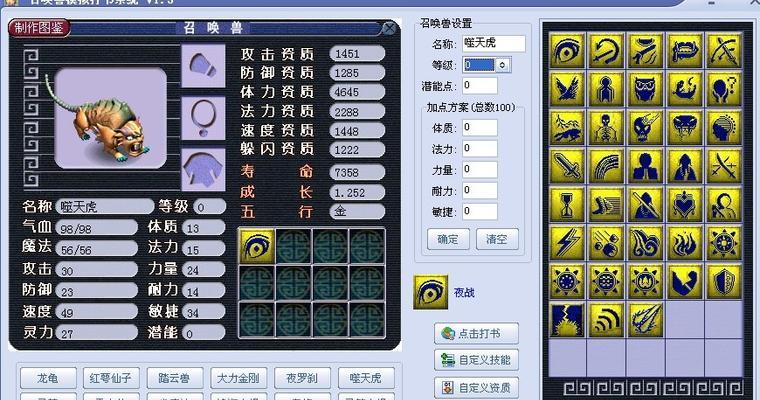The width and height of the screenshot is (760, 400).
Task: Select the snake fangs poison skill icon
Action: pos(684,128)
